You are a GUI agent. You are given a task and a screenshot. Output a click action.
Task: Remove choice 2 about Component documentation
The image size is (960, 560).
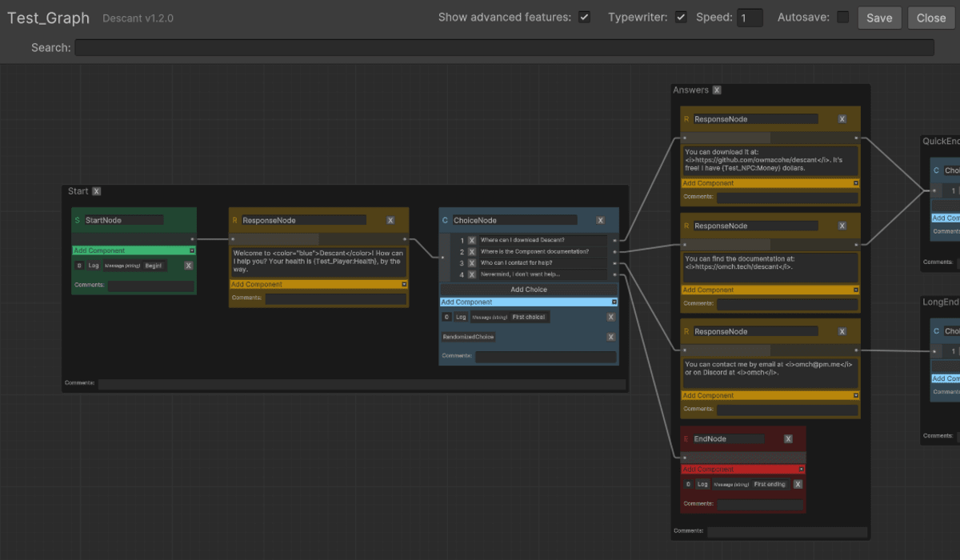472,251
